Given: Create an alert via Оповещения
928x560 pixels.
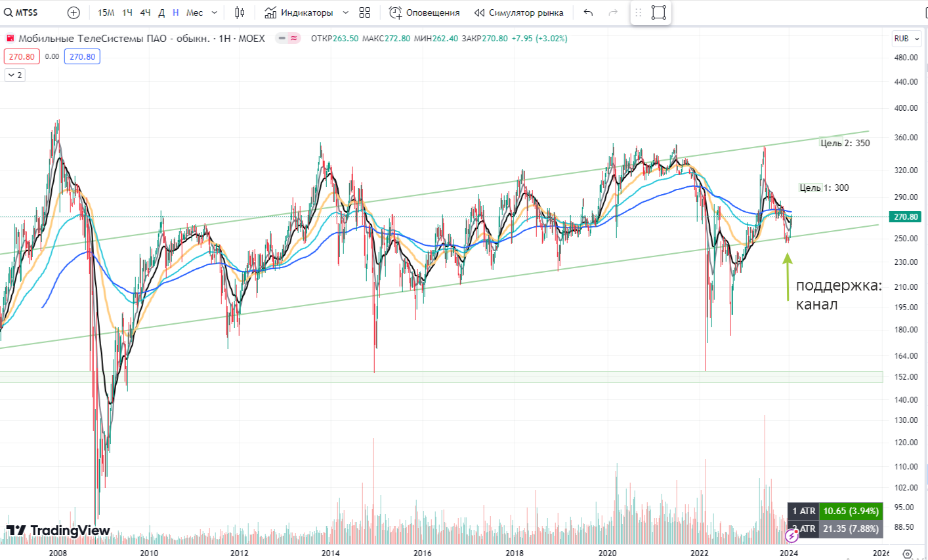Looking at the screenshot, I should [424, 12].
